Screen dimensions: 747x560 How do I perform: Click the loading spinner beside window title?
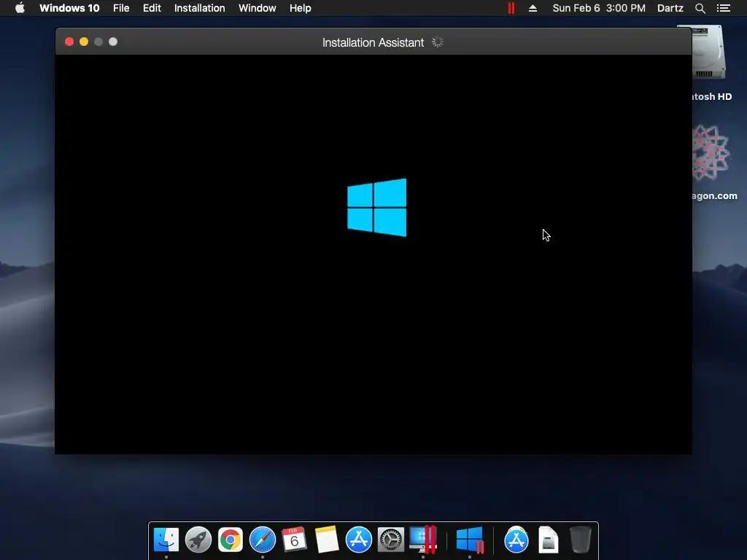438,42
